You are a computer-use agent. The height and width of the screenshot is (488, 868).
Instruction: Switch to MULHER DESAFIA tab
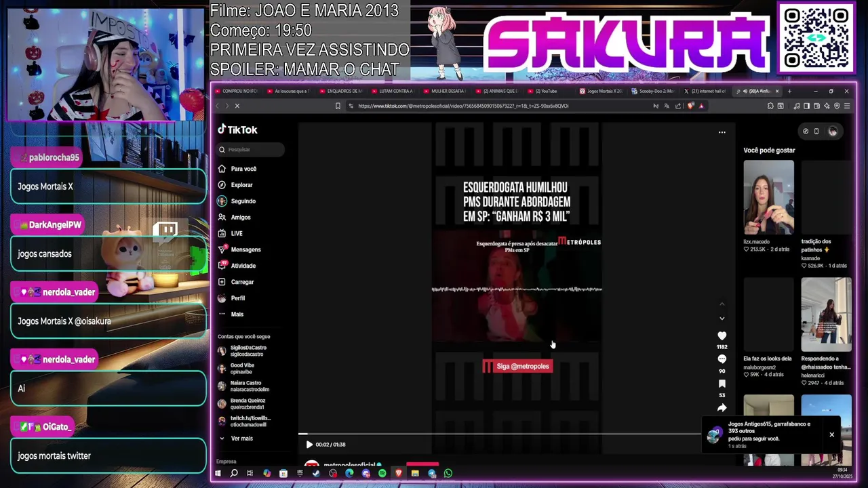coord(446,91)
